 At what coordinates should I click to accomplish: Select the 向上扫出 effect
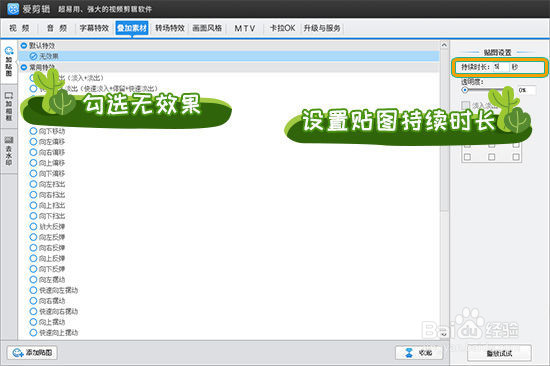pyautogui.click(x=47, y=205)
